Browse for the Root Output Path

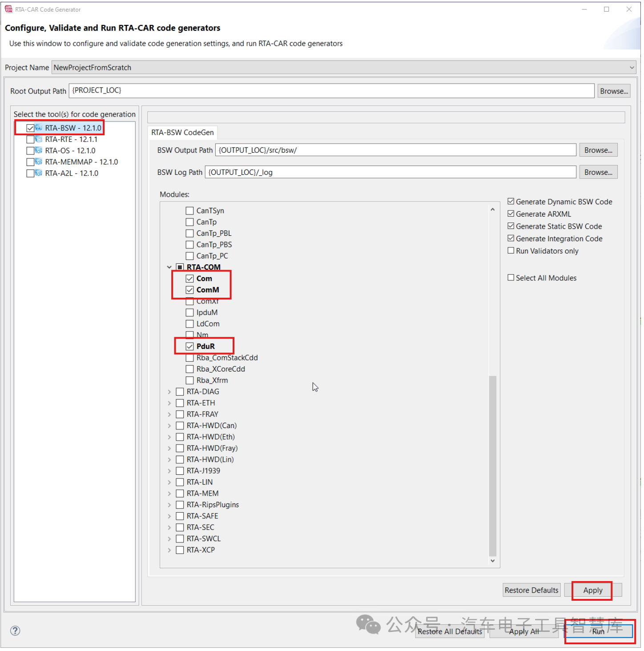(x=614, y=91)
